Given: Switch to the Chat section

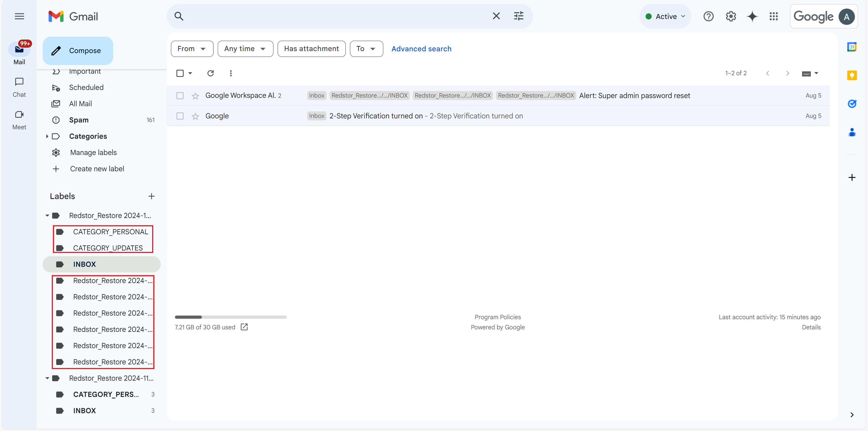Looking at the screenshot, I should [19, 88].
